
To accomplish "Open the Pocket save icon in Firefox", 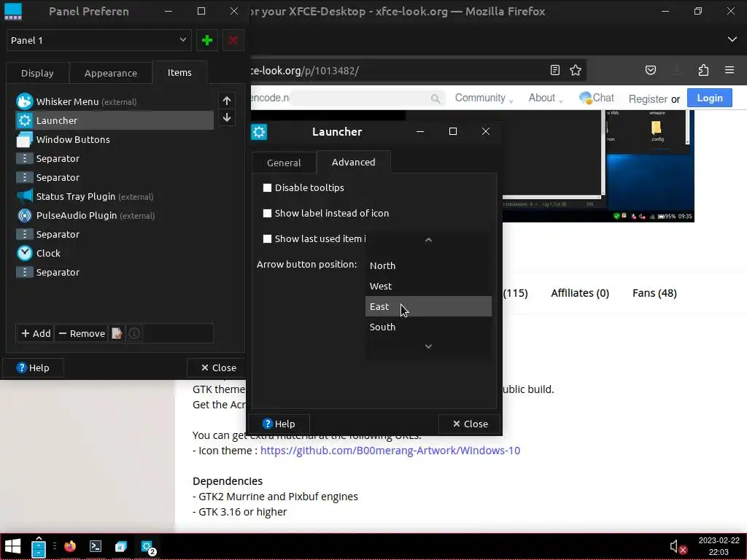I will point(650,71).
